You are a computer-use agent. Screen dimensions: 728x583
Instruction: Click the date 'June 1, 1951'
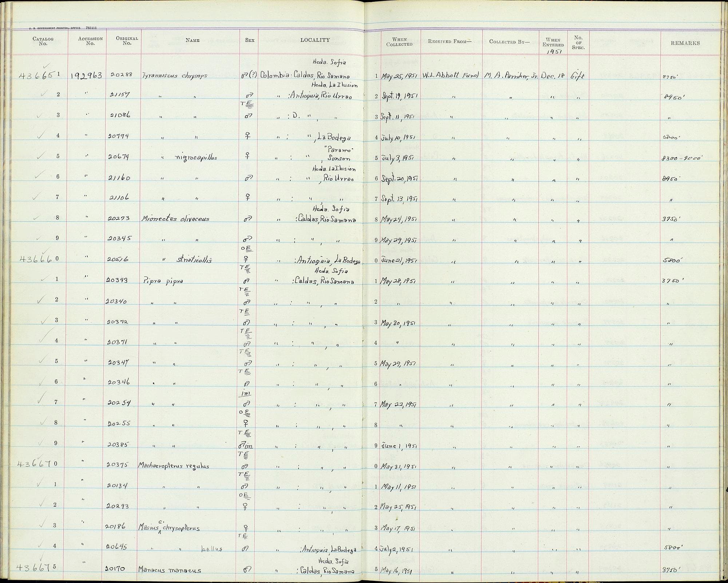tap(399, 446)
